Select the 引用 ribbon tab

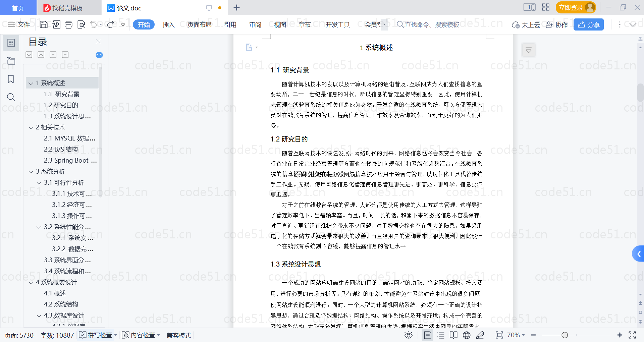pos(230,24)
